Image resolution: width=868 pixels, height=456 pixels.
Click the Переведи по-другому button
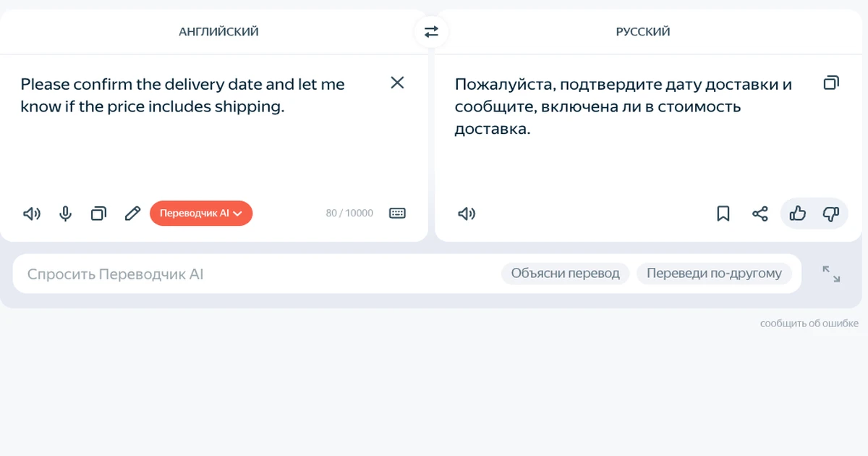[715, 274]
